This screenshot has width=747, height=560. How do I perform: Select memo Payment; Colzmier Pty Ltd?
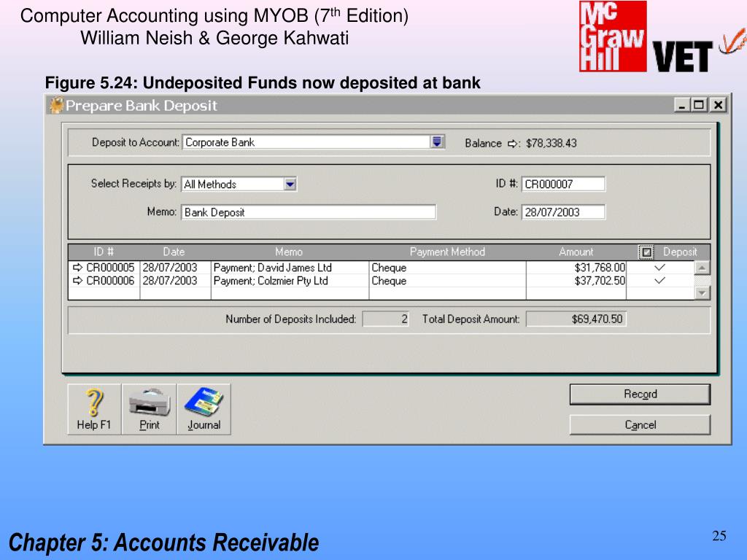pos(271,281)
